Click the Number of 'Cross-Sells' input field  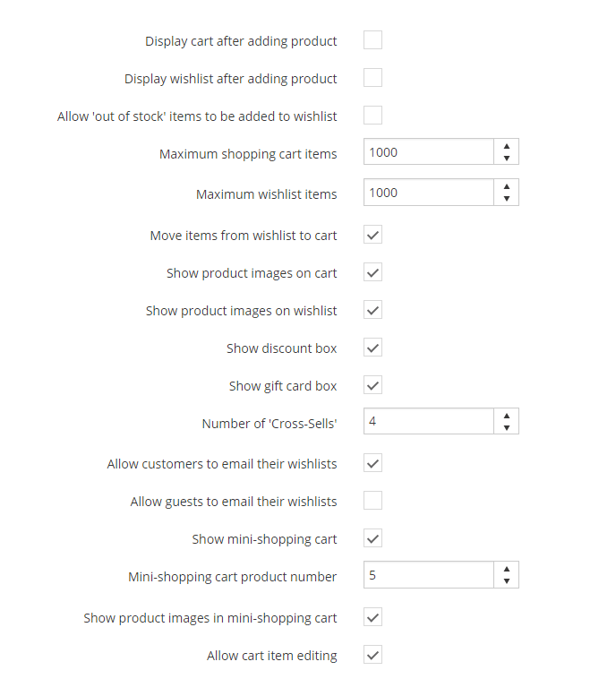[x=429, y=421]
